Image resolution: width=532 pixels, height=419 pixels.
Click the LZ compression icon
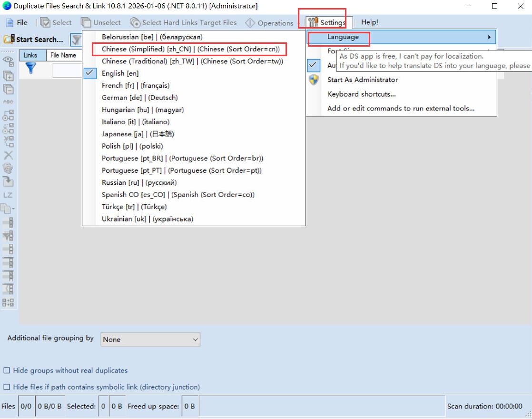(x=8, y=195)
